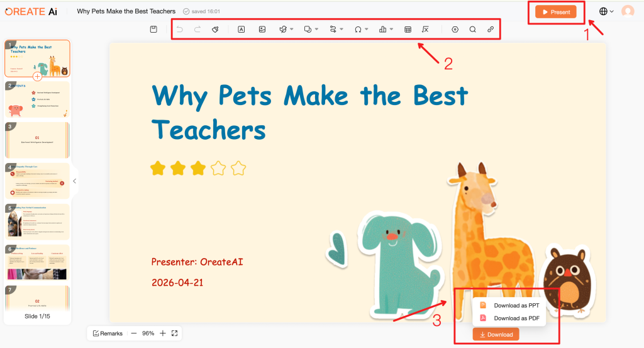Open the search magnifier tool
The width and height of the screenshot is (644, 348).
tap(473, 29)
